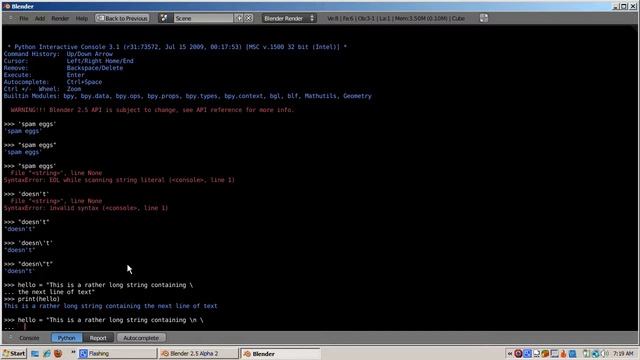The image size is (640, 360).
Task: Launch Internet Explorer from quick launch
Action: tap(46, 353)
